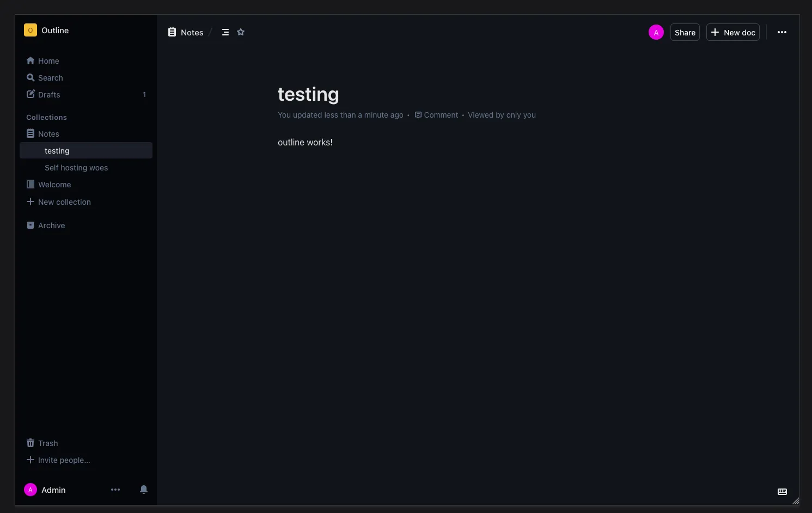This screenshot has width=812, height=513.
Task: Open the Outline workspace name menu
Action: pyautogui.click(x=55, y=30)
